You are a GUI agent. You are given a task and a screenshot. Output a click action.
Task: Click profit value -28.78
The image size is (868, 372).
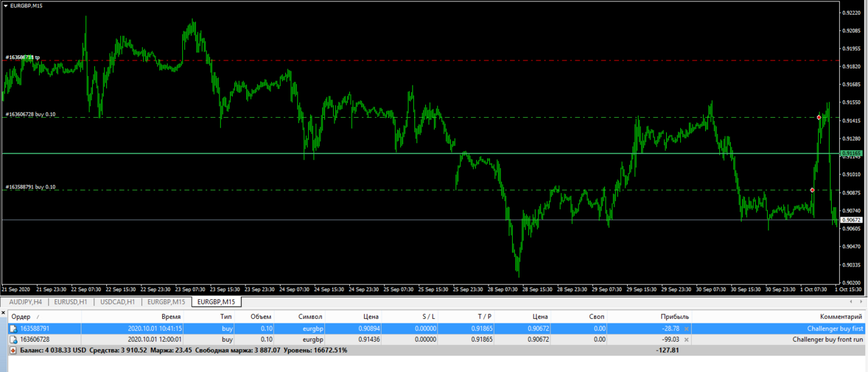point(670,329)
